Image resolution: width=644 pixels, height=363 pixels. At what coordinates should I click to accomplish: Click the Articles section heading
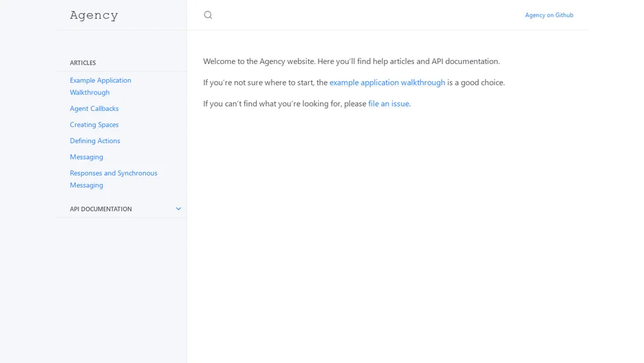[x=83, y=63]
